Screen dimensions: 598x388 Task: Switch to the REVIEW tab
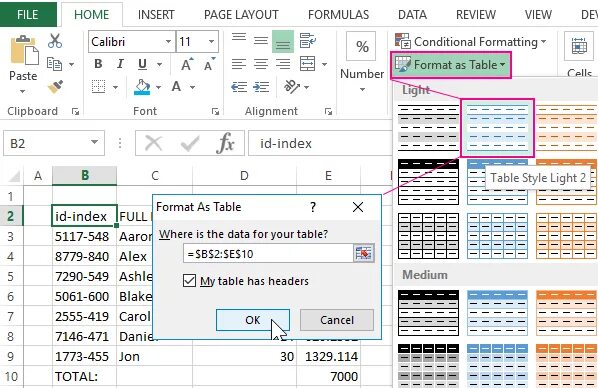point(476,14)
